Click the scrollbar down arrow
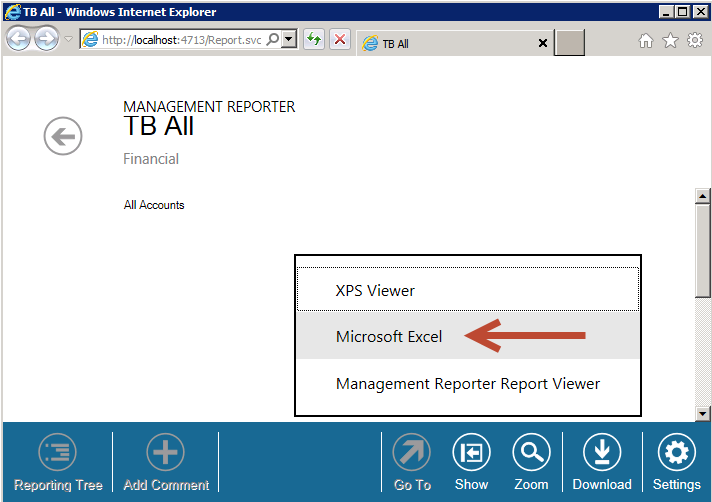Viewport: 712px width, 502px height. [x=702, y=413]
